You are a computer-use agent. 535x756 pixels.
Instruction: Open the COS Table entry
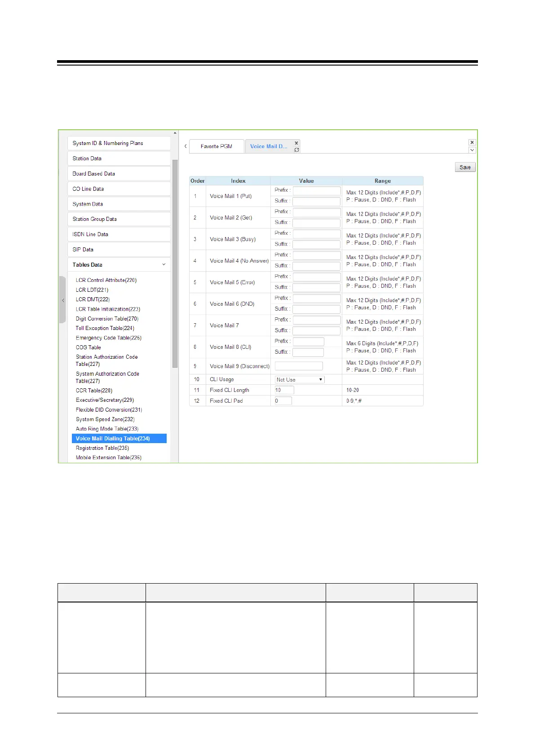[88, 347]
